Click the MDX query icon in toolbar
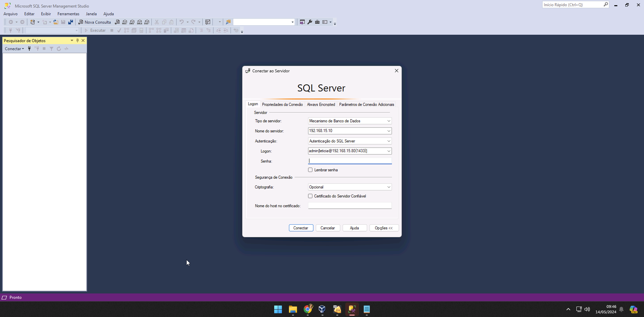644x317 pixels. pyautogui.click(x=125, y=22)
